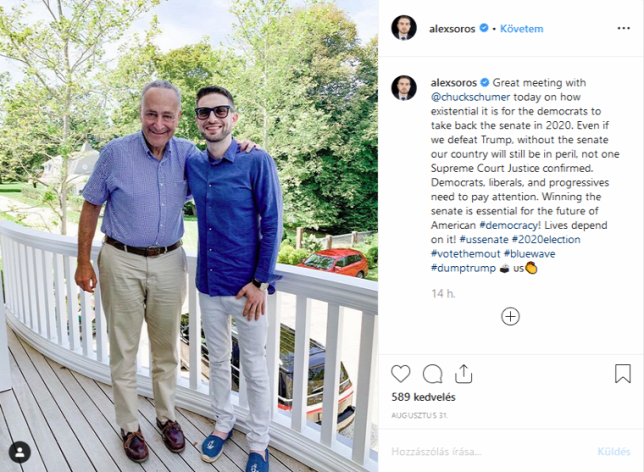Open the three-dot more options menu
644x472 pixels.
[x=623, y=28]
